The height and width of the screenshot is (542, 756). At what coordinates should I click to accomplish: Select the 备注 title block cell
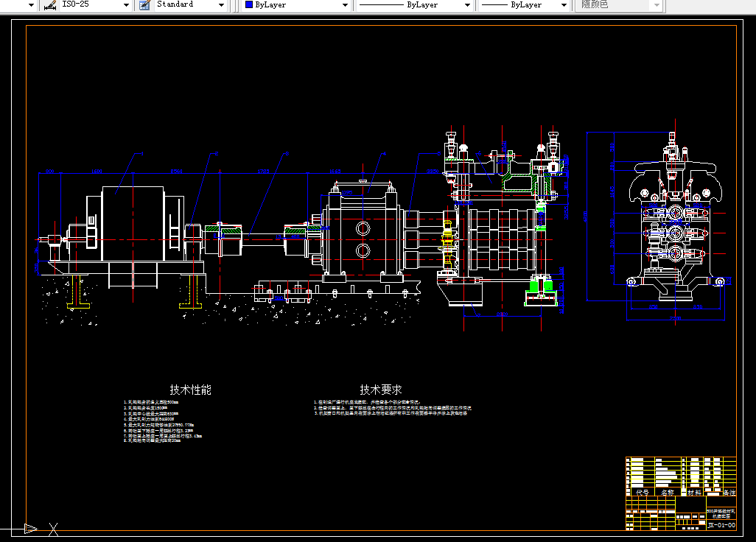pos(729,493)
